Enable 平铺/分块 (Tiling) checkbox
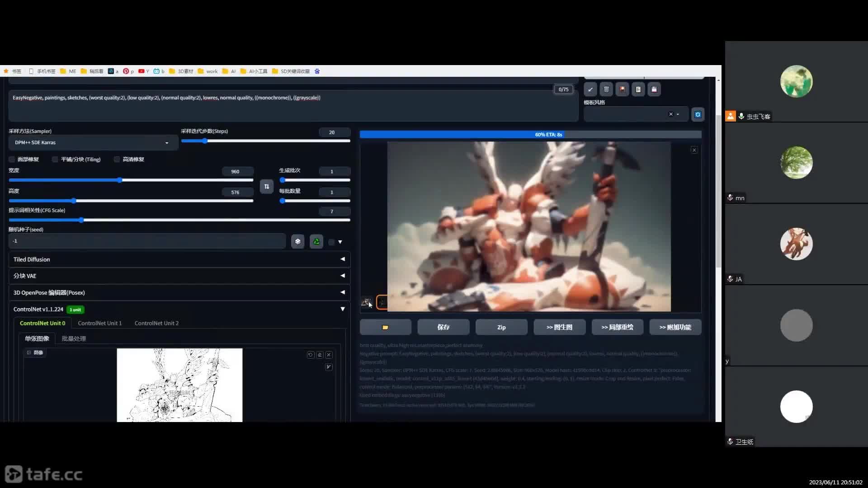 coord(55,160)
